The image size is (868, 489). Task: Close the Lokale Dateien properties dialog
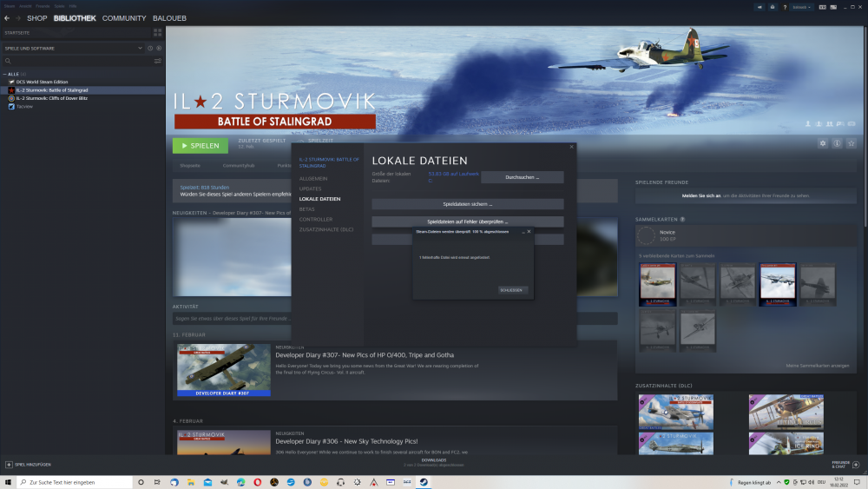571,147
